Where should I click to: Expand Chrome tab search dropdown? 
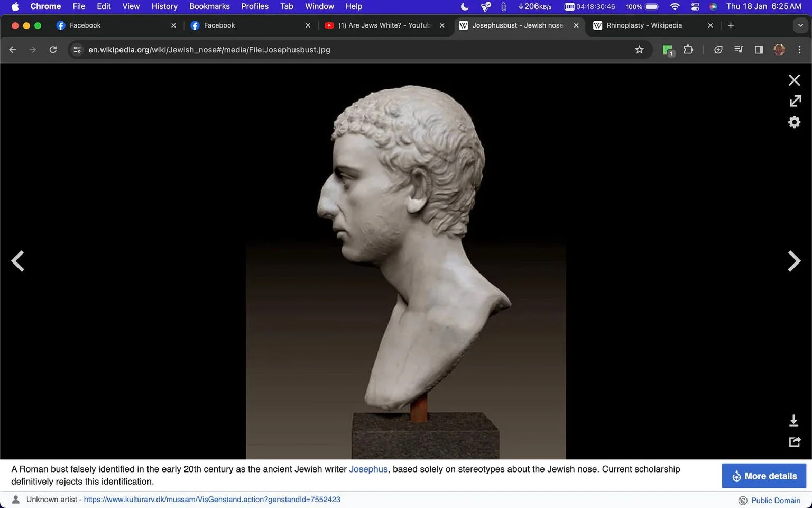pyautogui.click(x=800, y=25)
